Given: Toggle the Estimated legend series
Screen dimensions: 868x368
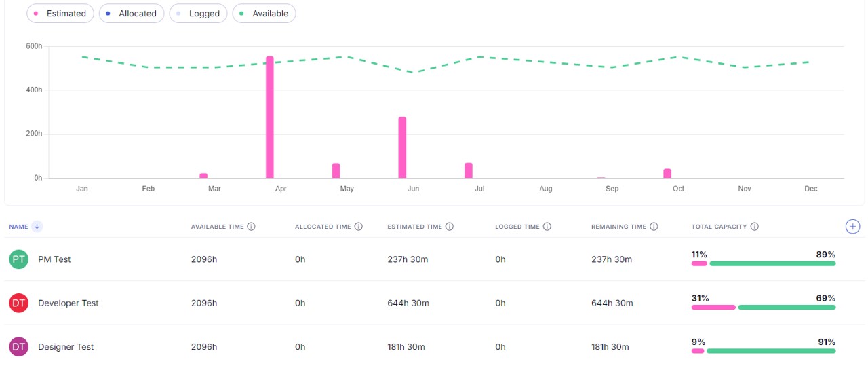Looking at the screenshot, I should click(60, 14).
